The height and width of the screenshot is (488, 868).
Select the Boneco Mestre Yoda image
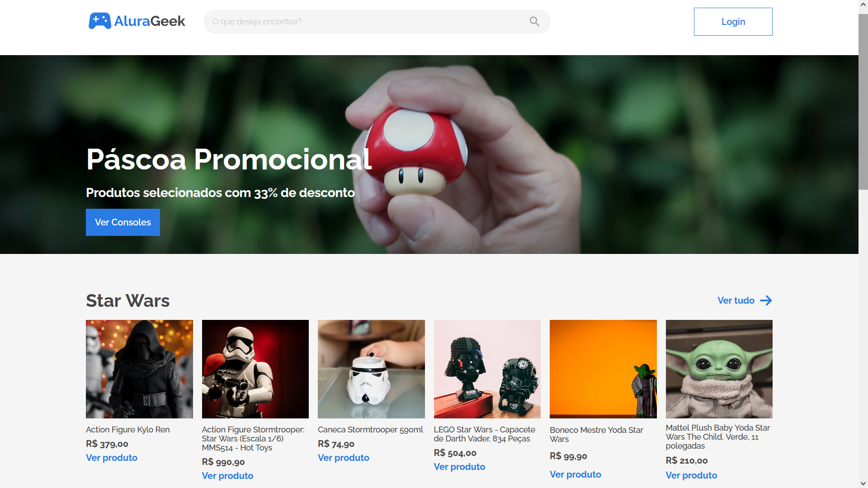(603, 369)
